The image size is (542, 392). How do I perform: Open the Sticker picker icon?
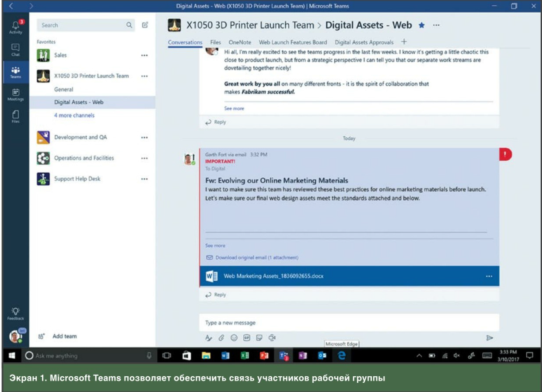click(259, 337)
